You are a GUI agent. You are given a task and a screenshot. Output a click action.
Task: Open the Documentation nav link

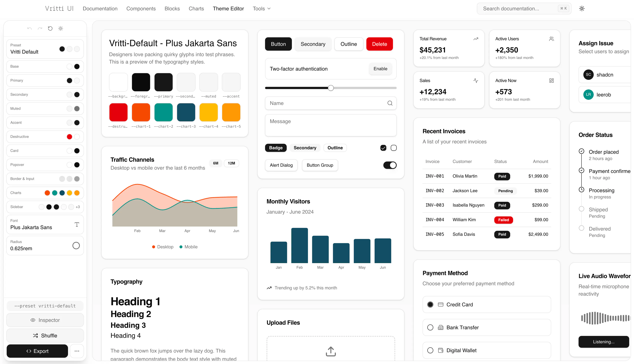100,8
